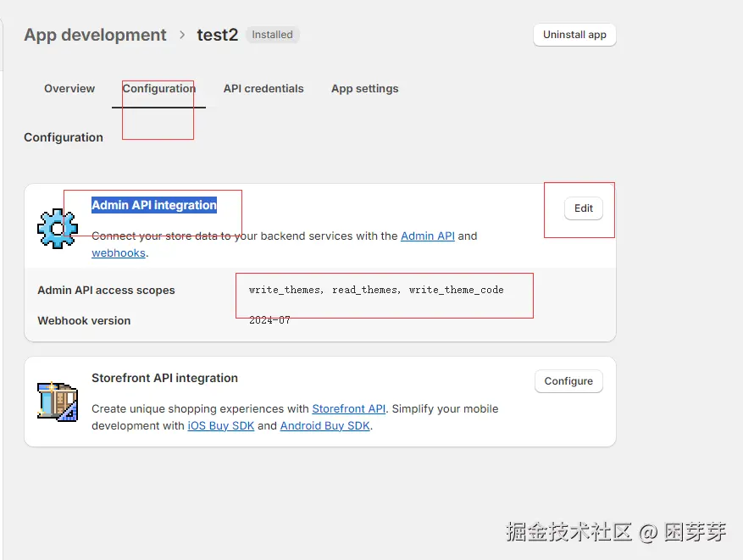This screenshot has height=560, width=743.
Task: Click Configure for Storefront API integration
Action: click(568, 381)
